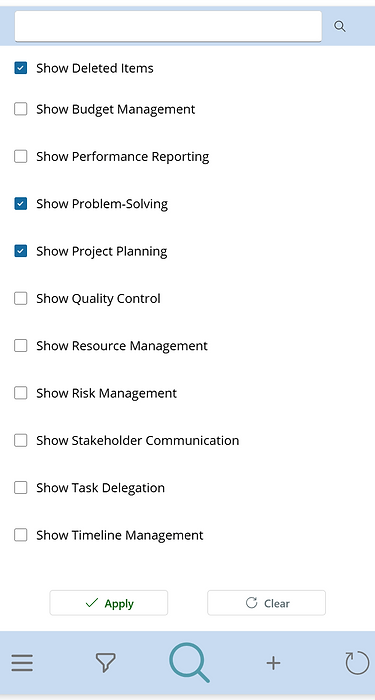Screen dimensions: 375x700
Task: Open the hamburger menu in the bottom bar
Action: (x=22, y=662)
